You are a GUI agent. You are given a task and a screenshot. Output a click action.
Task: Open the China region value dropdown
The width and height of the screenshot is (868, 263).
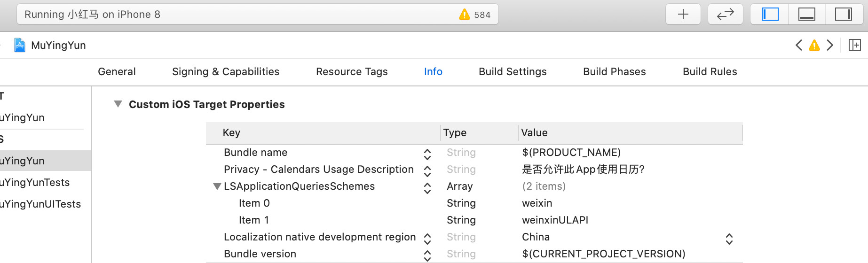point(729,239)
